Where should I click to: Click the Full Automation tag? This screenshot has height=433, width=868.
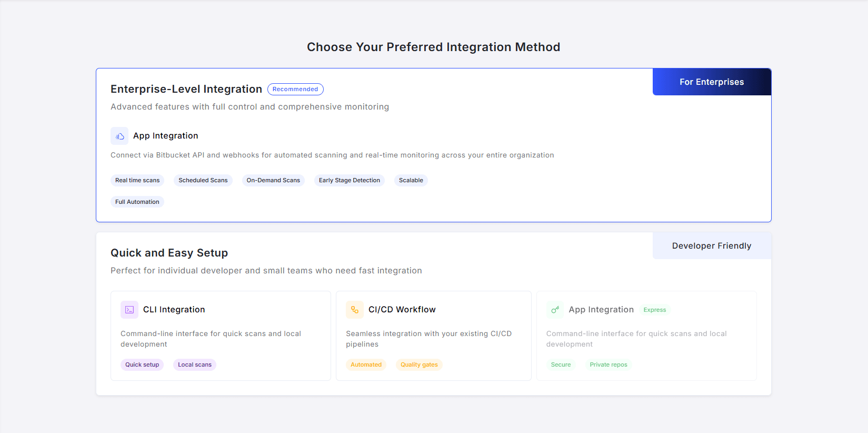(x=137, y=202)
